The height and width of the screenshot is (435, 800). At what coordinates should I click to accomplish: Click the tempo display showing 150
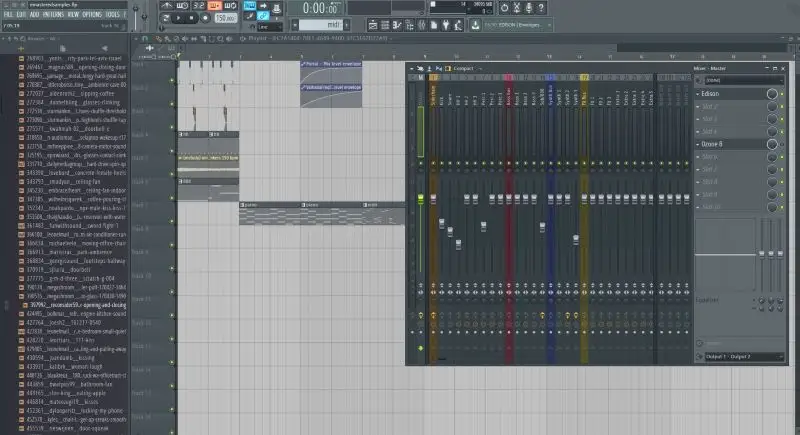point(227,18)
